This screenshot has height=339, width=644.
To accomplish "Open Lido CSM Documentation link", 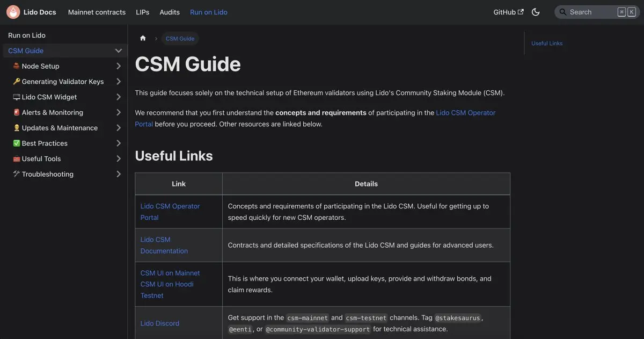I will pyautogui.click(x=164, y=245).
